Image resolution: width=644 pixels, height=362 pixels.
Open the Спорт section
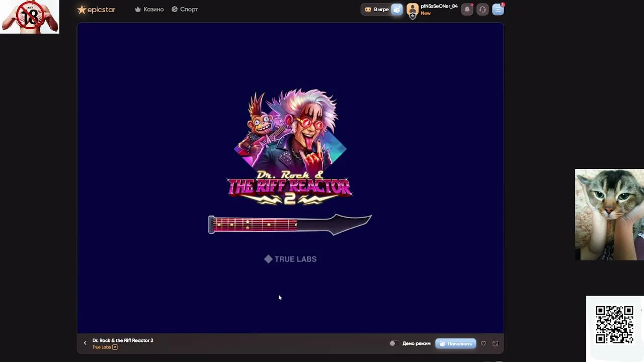click(185, 9)
